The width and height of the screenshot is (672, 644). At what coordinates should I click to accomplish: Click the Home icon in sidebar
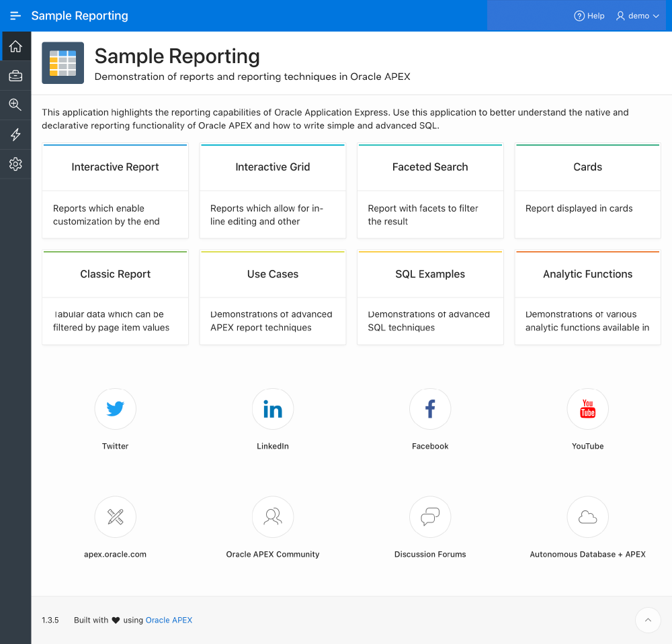point(15,46)
